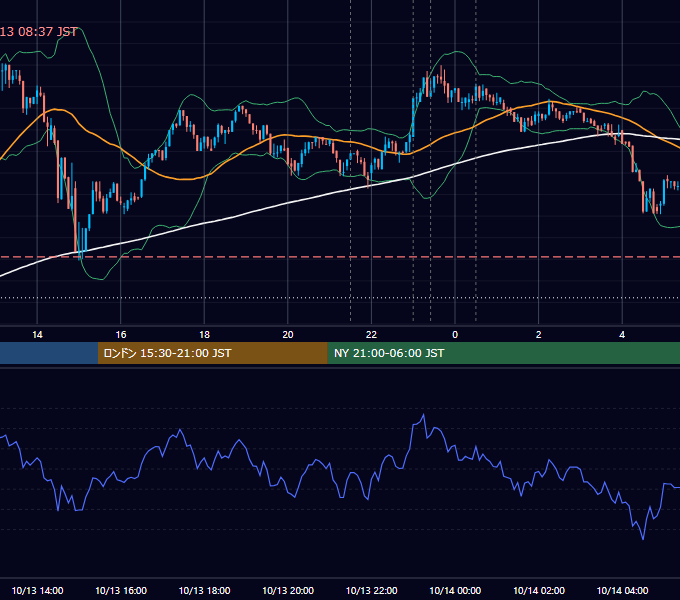680x600 pixels.
Task: Click hour label 4 on price chart axis
Action: [622, 335]
